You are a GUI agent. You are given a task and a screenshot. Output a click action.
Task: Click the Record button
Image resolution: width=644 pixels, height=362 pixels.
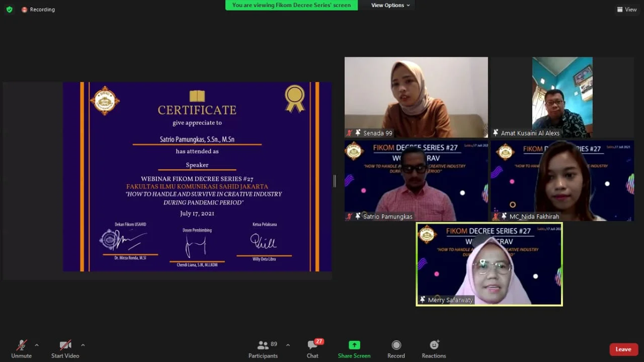click(x=396, y=349)
